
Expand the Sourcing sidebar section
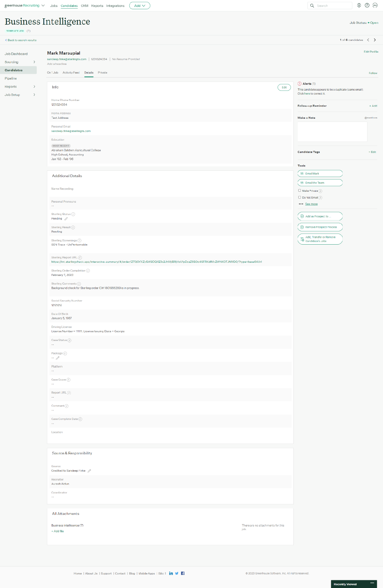34,62
